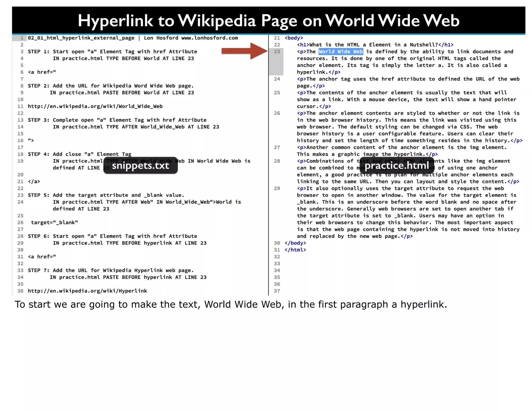Viewport: 532px width, 411px height.
Task: Click the <a href=" snippet on snippets line 6
Action: click(42, 72)
